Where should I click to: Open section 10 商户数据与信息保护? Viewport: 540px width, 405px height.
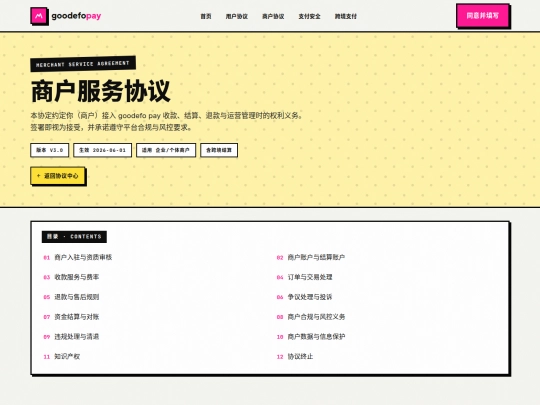click(x=311, y=337)
